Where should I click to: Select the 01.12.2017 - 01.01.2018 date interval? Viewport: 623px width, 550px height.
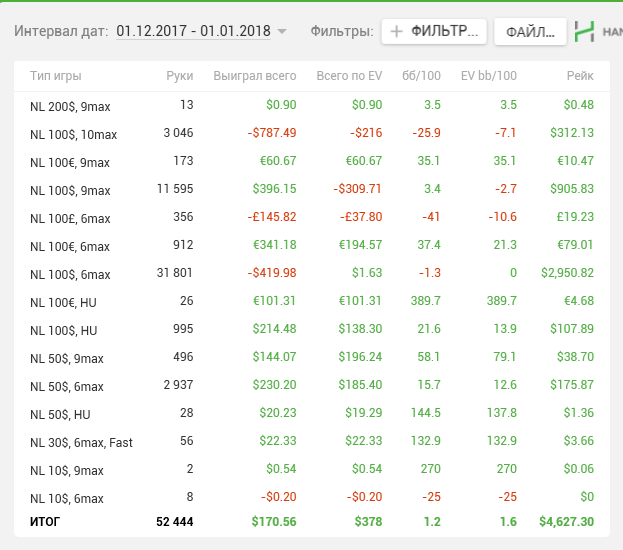click(193, 31)
